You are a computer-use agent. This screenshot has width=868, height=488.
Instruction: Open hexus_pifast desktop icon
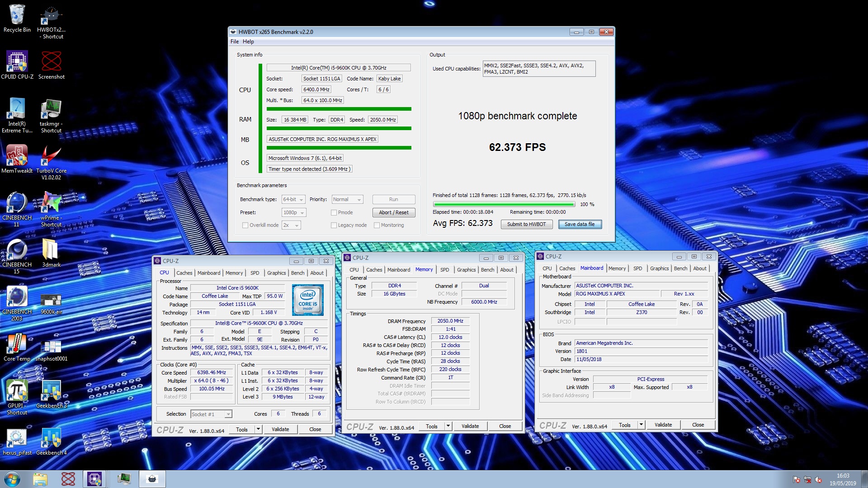click(x=17, y=441)
